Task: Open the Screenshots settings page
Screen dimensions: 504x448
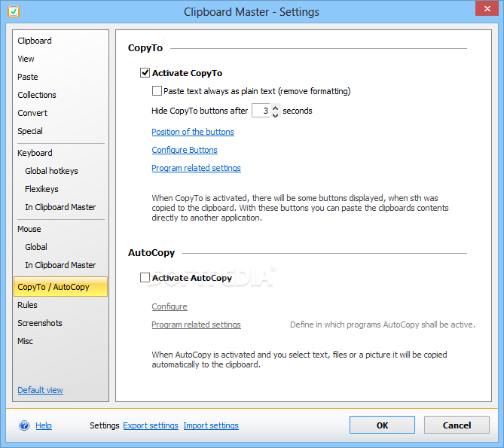Action: 40,323
